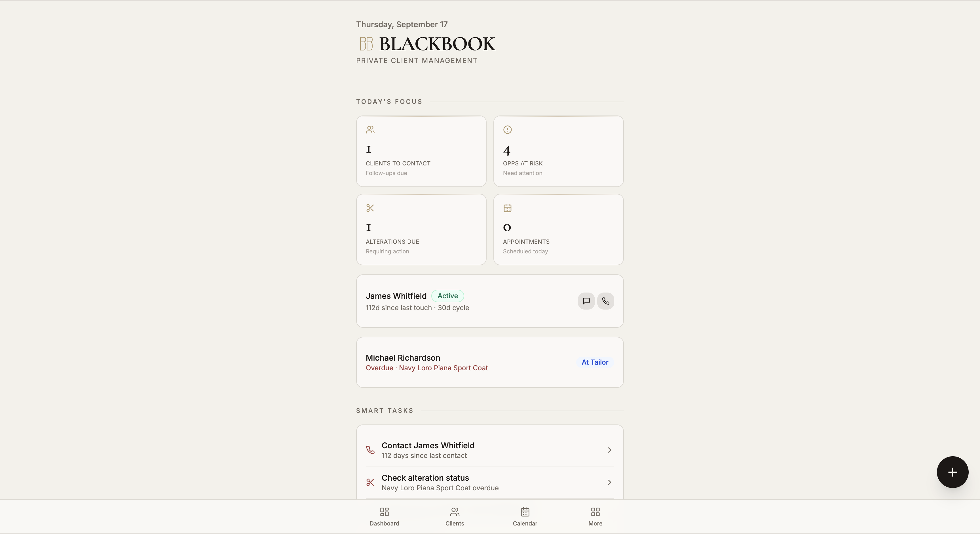Click the 'Follow-ups due' caption

[386, 173]
